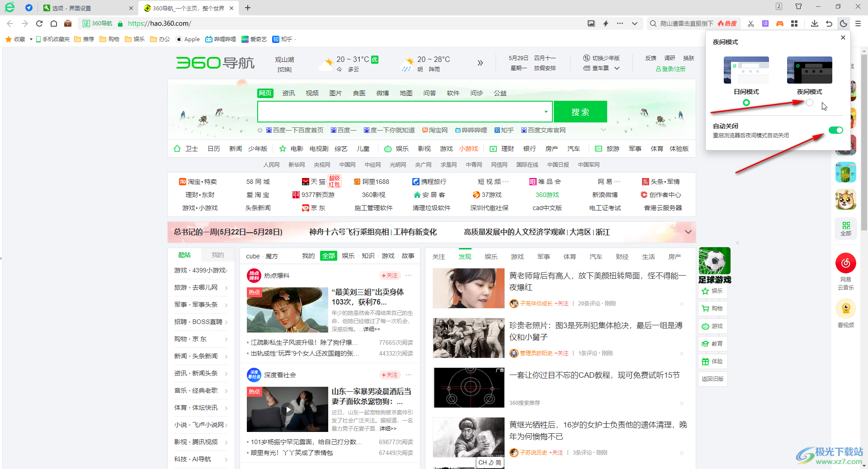Close the night mode popup

coord(843,38)
